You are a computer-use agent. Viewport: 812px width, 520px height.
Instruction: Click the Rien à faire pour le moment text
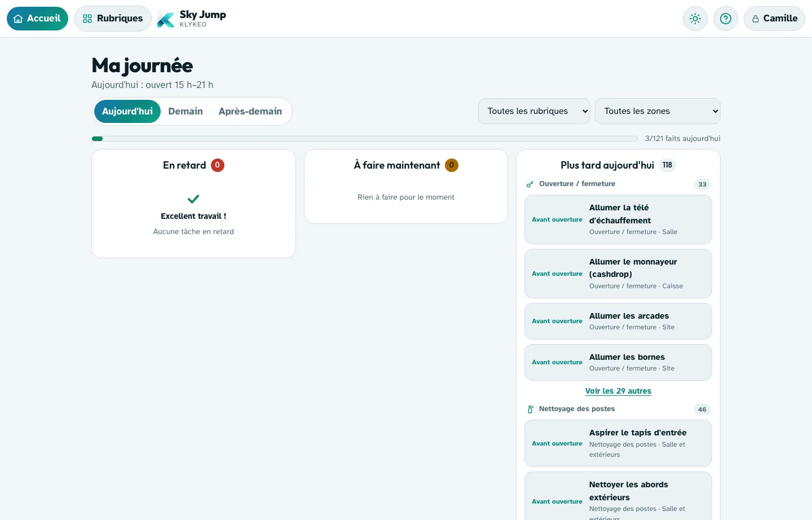pyautogui.click(x=406, y=197)
